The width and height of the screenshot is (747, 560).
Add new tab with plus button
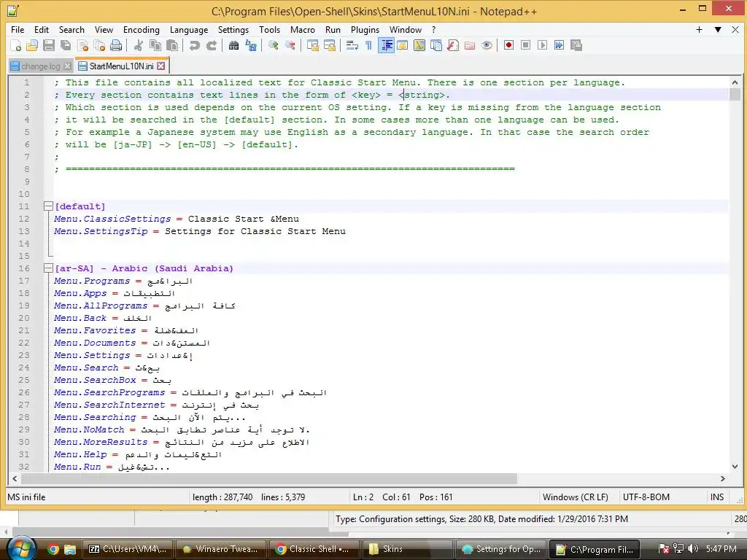[x=699, y=29]
